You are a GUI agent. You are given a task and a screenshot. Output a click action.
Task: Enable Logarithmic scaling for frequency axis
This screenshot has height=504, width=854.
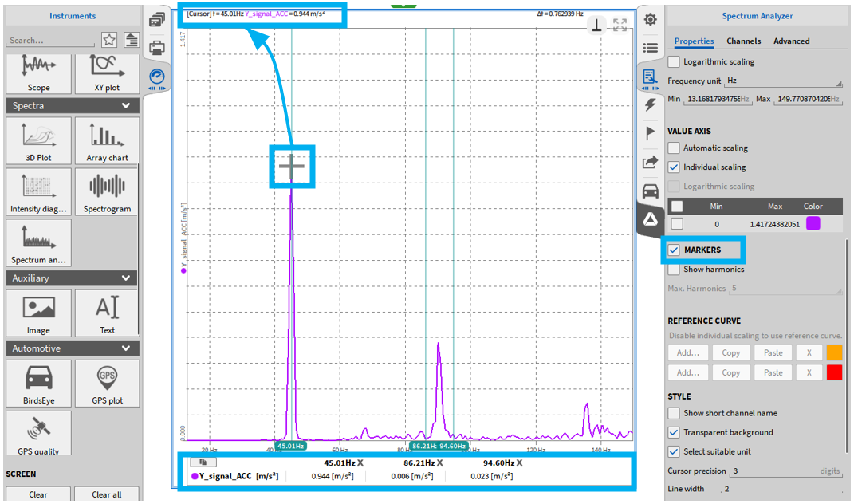pyautogui.click(x=675, y=61)
